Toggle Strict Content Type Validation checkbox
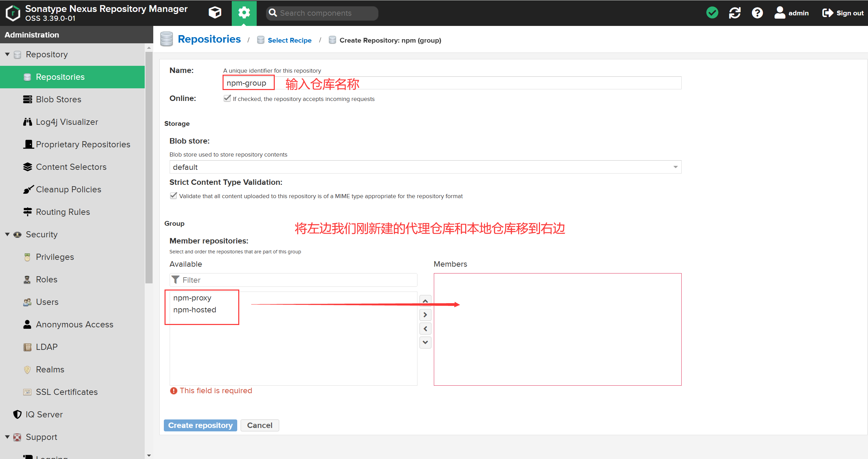 (173, 196)
